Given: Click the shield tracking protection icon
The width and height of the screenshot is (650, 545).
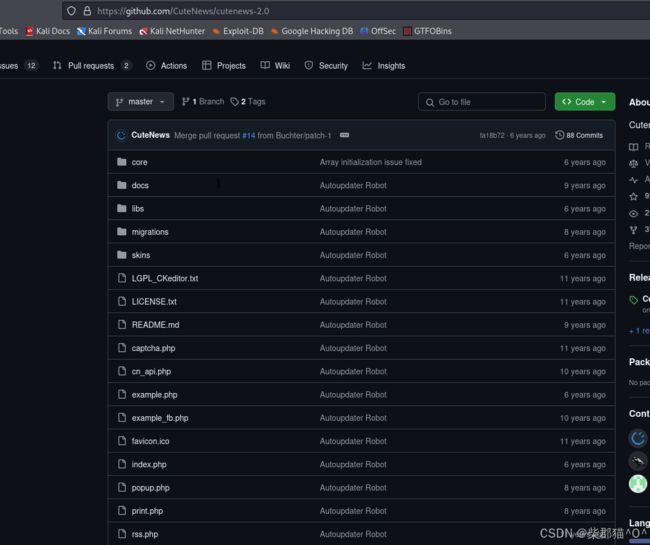Looking at the screenshot, I should tap(71, 11).
